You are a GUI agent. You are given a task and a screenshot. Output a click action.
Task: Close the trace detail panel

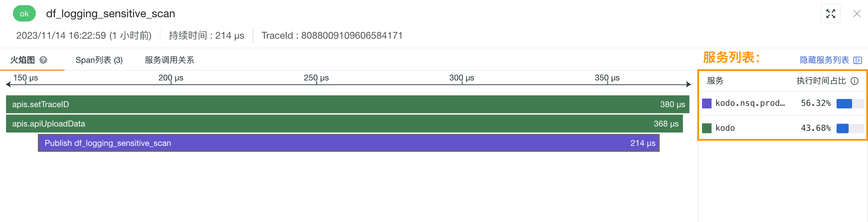pos(857,14)
